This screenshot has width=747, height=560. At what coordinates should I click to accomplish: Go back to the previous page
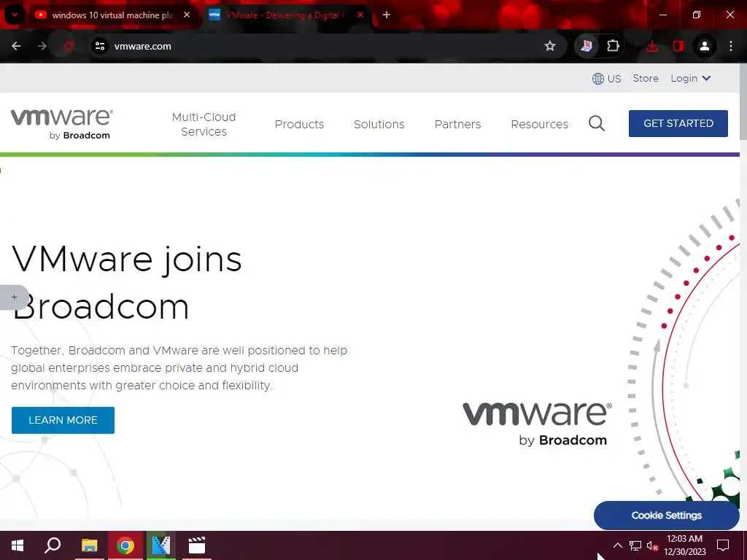pyautogui.click(x=16, y=46)
